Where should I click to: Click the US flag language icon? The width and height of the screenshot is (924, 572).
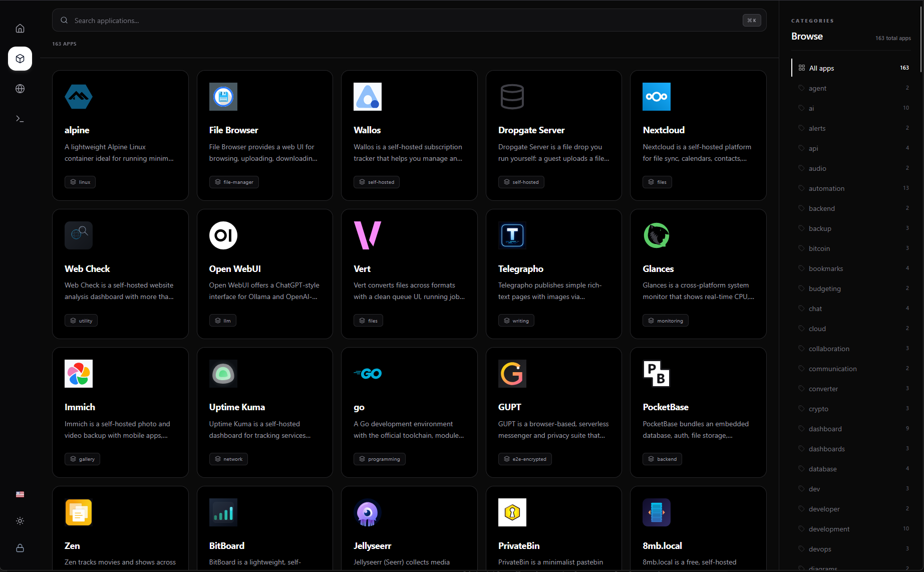(20, 494)
